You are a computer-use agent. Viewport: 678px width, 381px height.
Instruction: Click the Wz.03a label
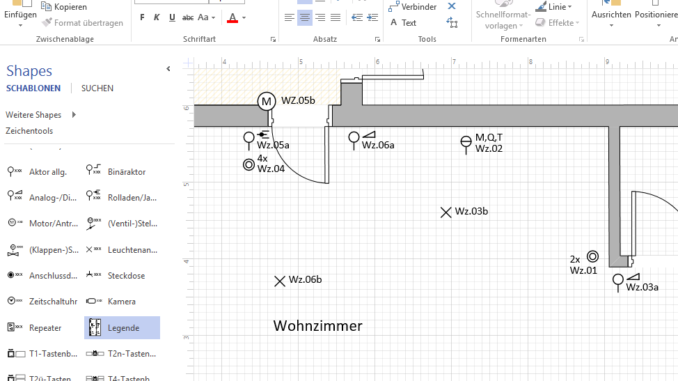(642, 287)
